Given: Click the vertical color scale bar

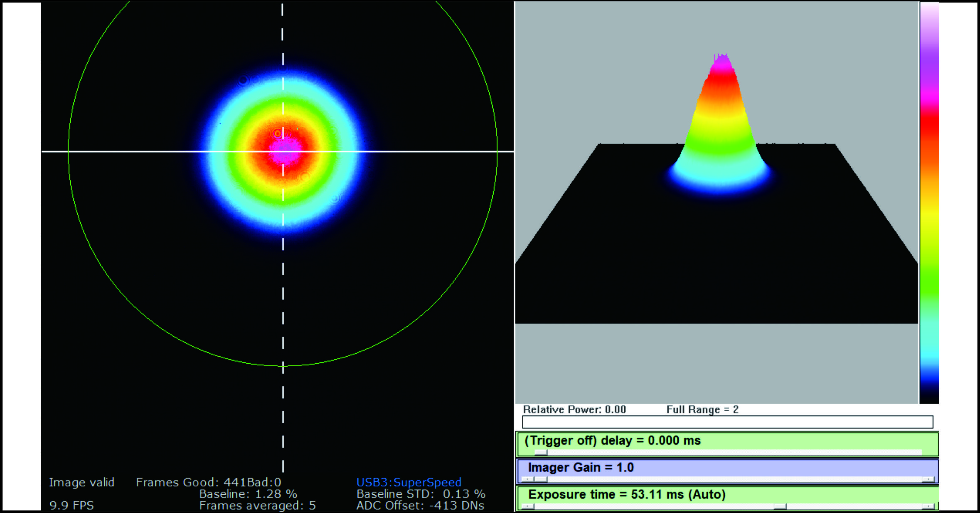Looking at the screenshot, I should pyautogui.click(x=929, y=202).
